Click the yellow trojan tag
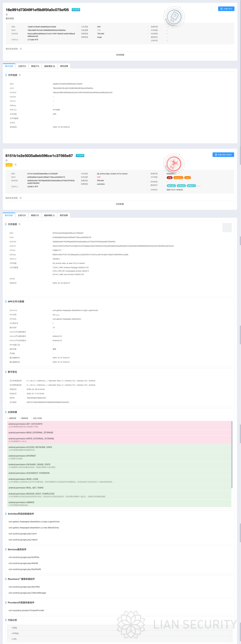Screen dimensions: 241x644 9,165
